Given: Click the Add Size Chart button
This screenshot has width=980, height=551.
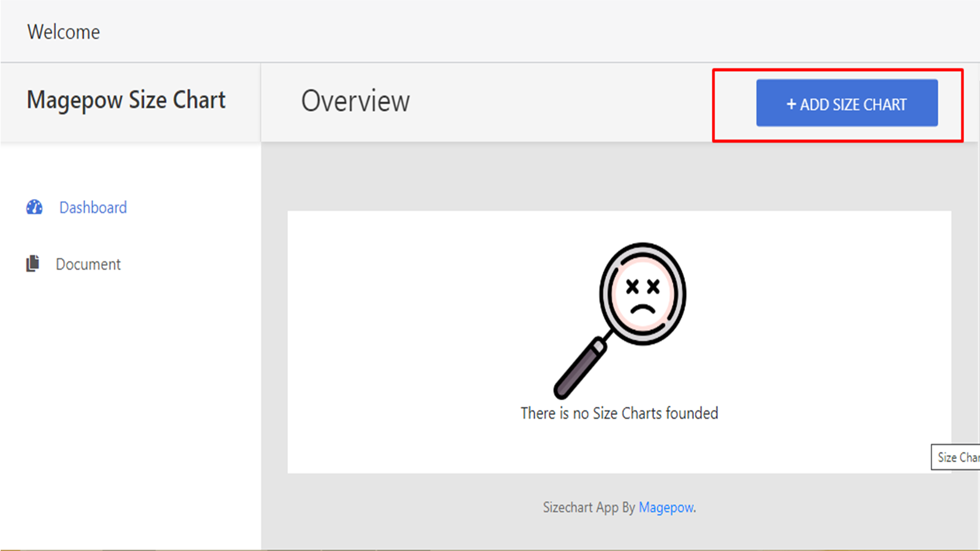Looking at the screenshot, I should (846, 103).
